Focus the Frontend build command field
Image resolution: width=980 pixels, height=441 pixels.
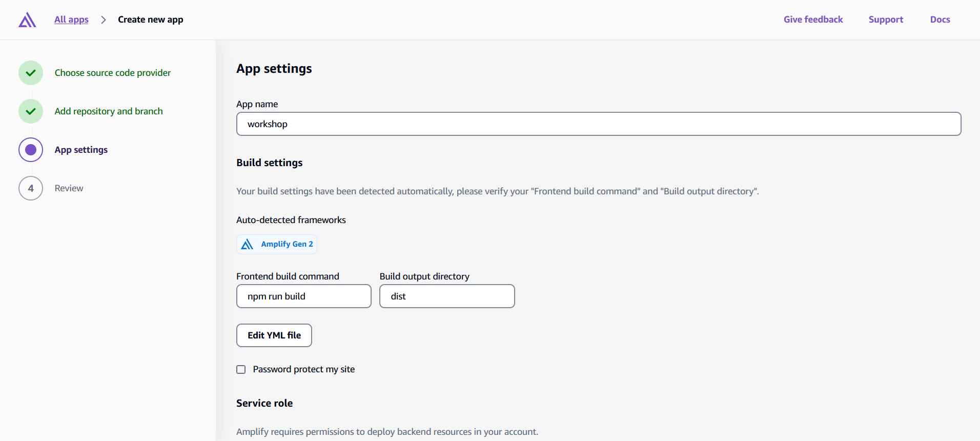(x=304, y=296)
